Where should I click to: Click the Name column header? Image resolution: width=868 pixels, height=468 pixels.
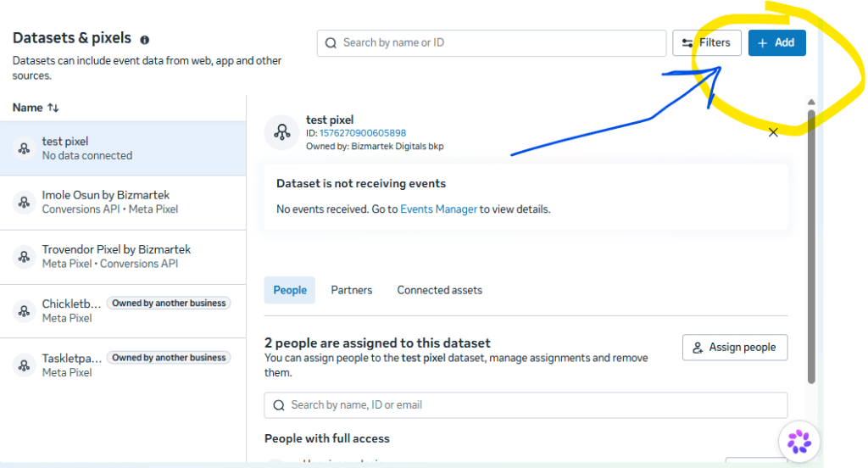point(28,108)
